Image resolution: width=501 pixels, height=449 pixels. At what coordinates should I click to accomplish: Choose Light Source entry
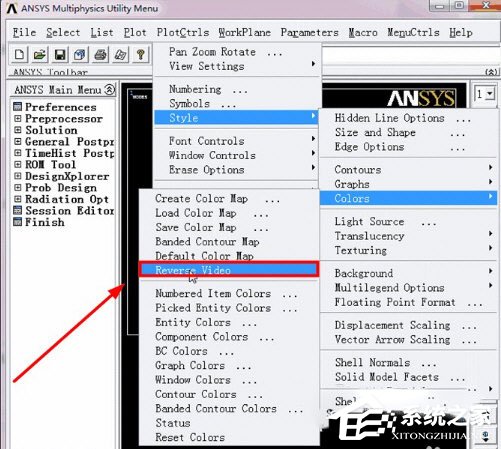(408, 221)
